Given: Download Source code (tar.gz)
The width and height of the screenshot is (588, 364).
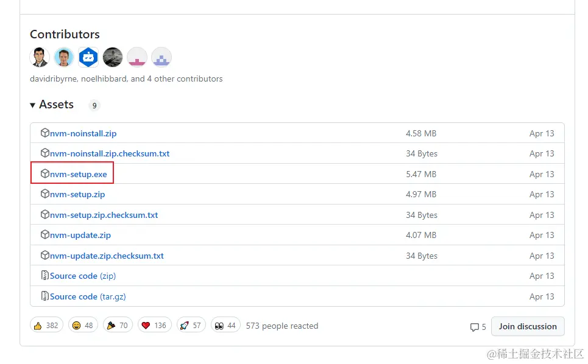Looking at the screenshot, I should 88,296.
